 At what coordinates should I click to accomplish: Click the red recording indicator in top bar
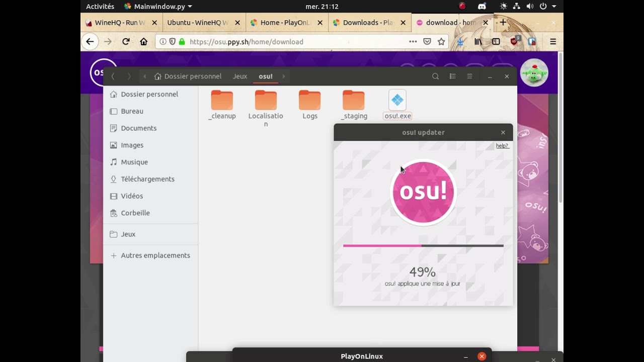462,7
